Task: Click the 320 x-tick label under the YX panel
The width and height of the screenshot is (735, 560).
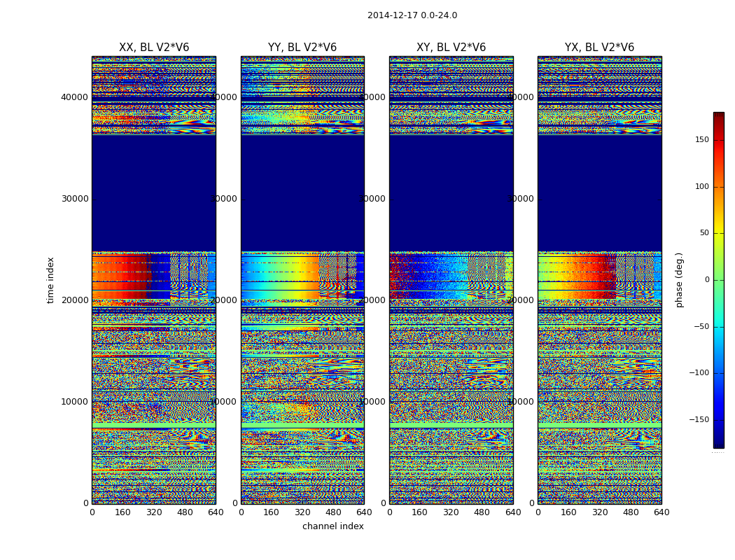Action: tap(599, 512)
